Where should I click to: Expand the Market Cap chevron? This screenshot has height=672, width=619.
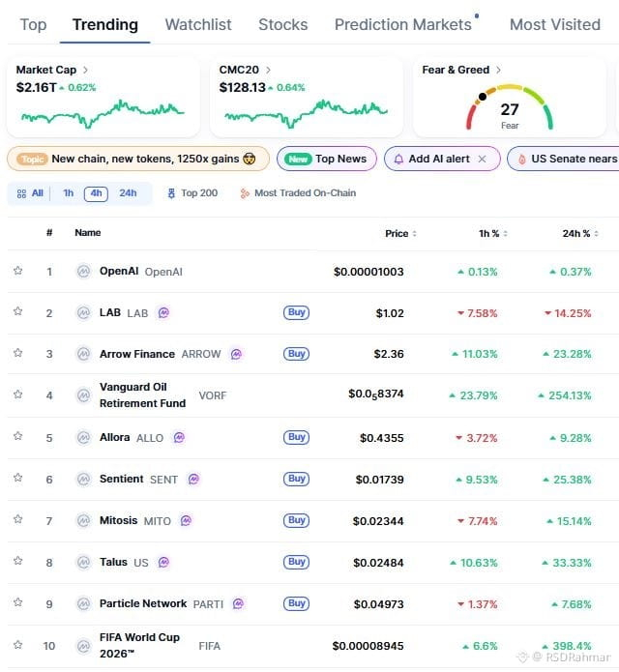(85, 70)
